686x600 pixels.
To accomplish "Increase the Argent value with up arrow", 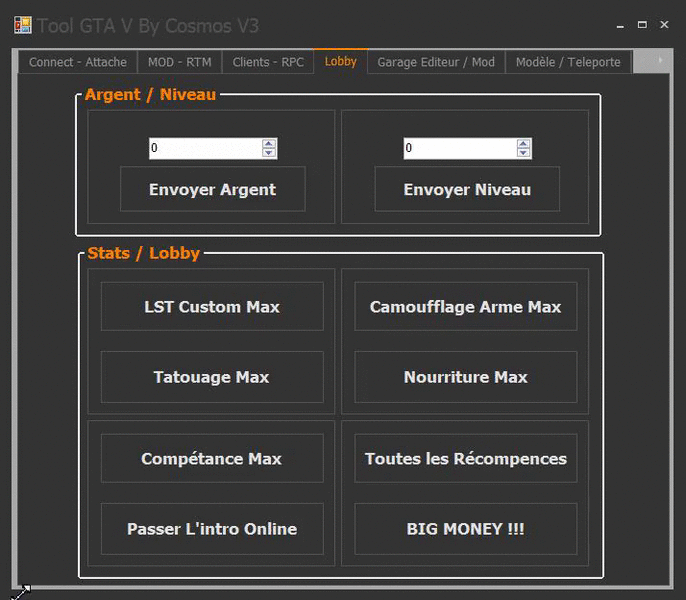I will [269, 144].
